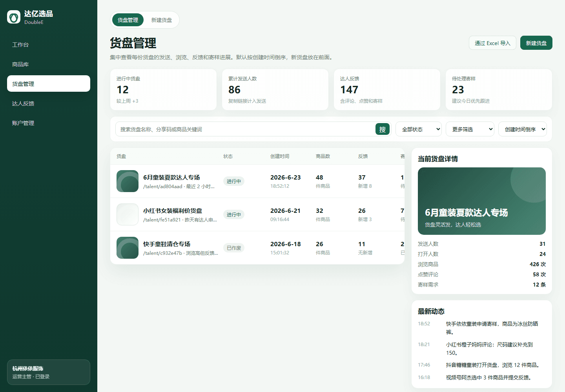This screenshot has height=392, width=565.
Task: Click the 寄样需求 12 条 detail row
Action: [482, 285]
